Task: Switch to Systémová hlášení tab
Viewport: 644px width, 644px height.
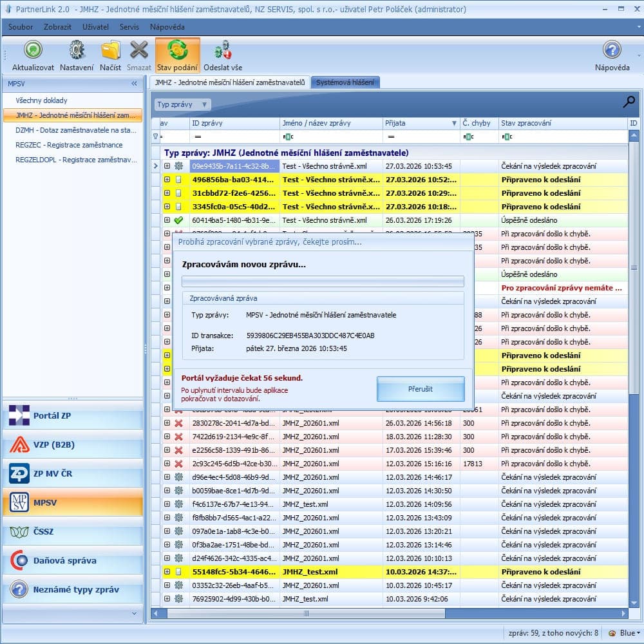Action: [345, 82]
